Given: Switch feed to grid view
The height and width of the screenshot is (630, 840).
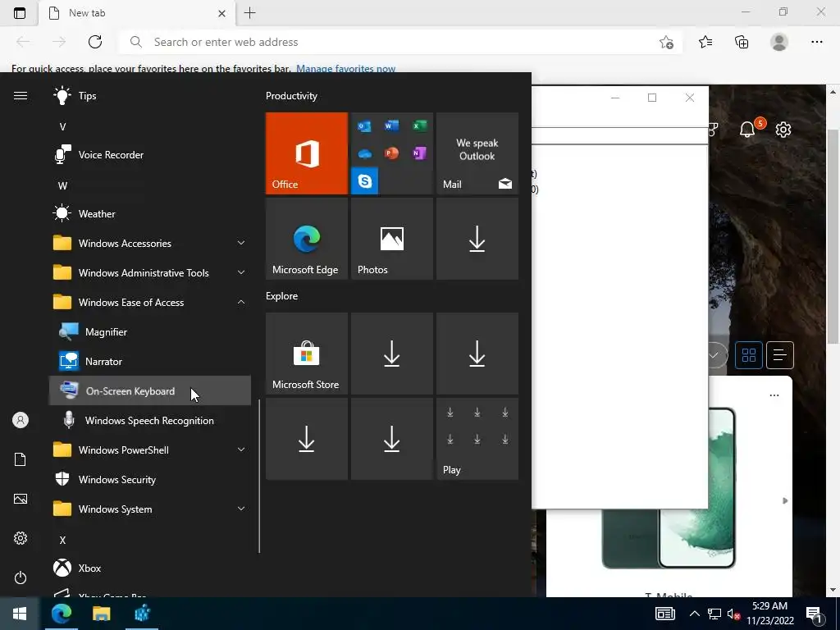Looking at the screenshot, I should tap(749, 355).
